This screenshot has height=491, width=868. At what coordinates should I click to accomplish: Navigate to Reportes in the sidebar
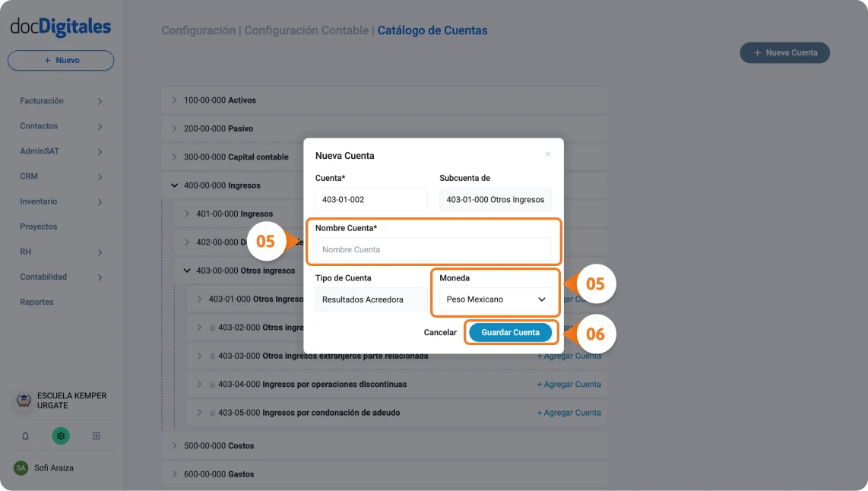tap(38, 301)
